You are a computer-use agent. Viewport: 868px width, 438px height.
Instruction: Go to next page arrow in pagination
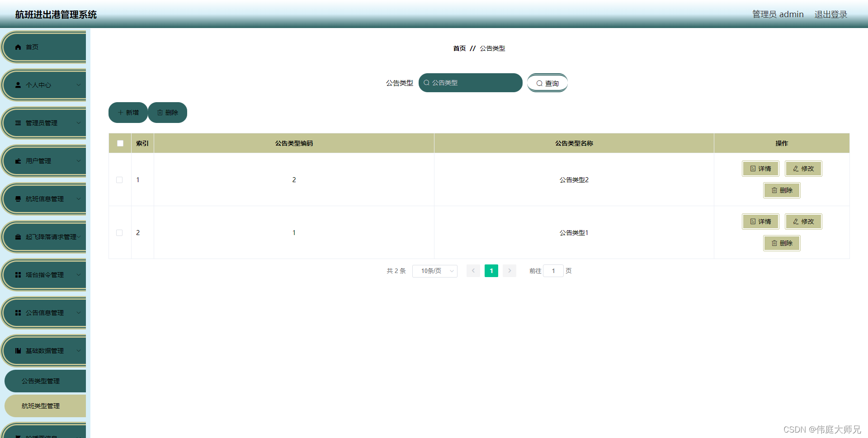click(509, 271)
